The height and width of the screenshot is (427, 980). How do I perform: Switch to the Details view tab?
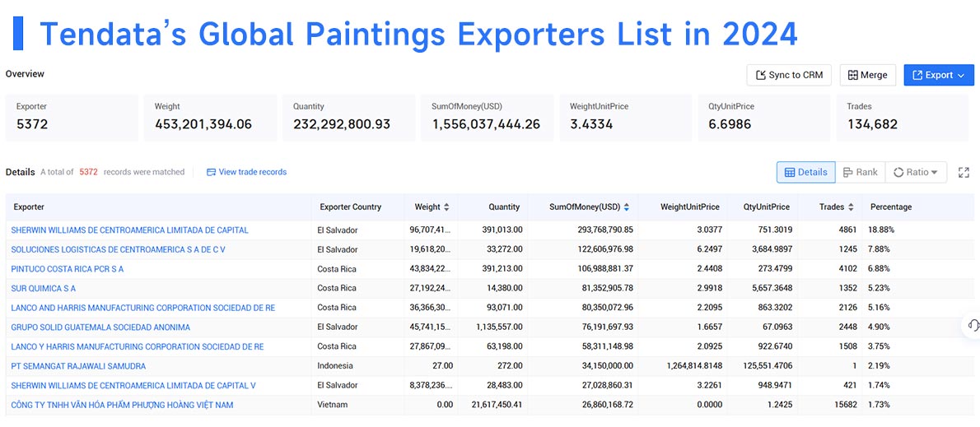tap(805, 172)
